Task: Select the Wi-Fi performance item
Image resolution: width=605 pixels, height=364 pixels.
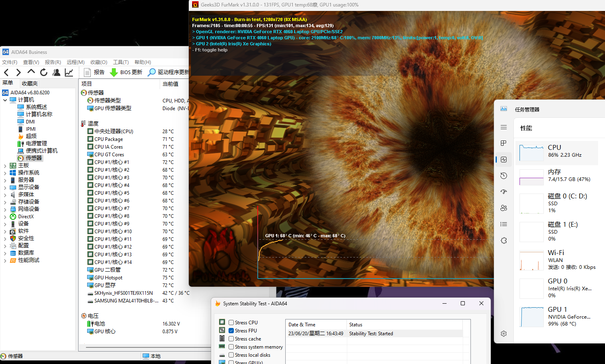Action: tap(557, 260)
